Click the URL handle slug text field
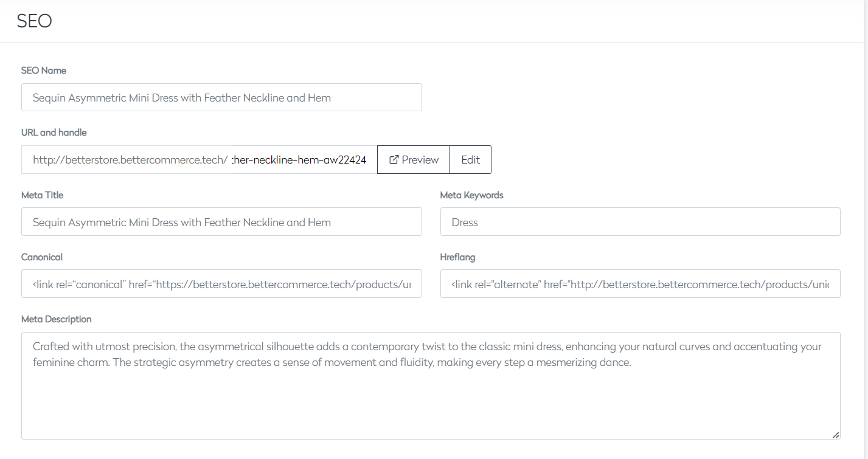The width and height of the screenshot is (868, 459). pos(302,160)
